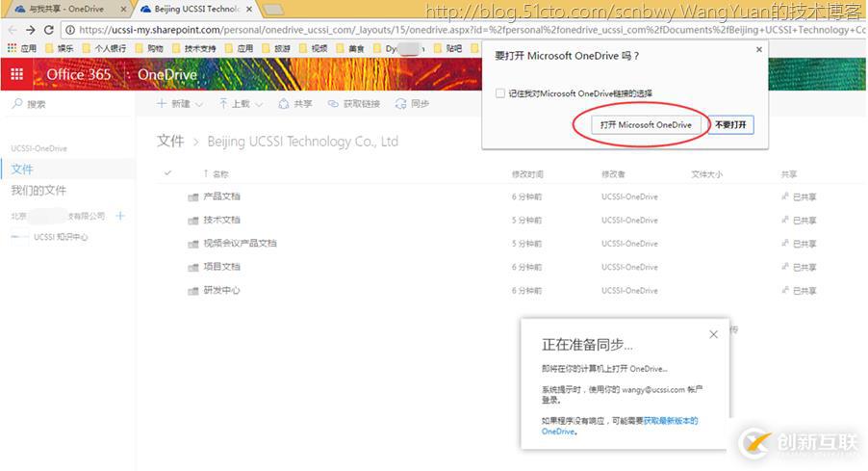Open the 产品文档 folder
Image resolution: width=868 pixels, height=471 pixels.
click(x=221, y=196)
